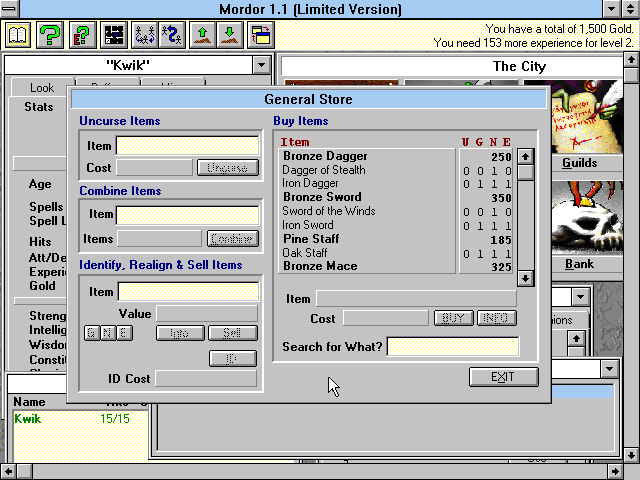This screenshot has height=480, width=640.
Task: Click the green question mark help icon
Action: (50, 35)
